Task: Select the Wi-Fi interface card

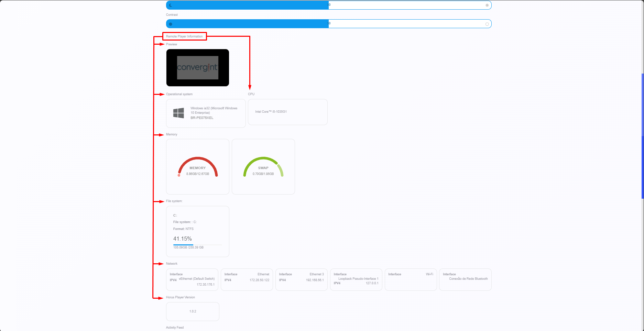Action: [x=411, y=279]
